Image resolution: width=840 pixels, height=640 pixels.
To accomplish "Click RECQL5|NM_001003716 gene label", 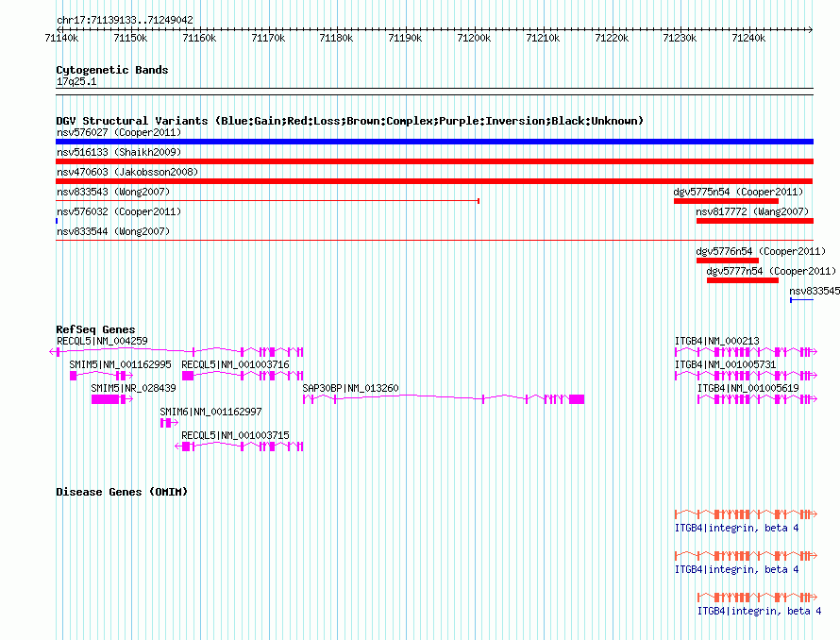I will (235, 364).
